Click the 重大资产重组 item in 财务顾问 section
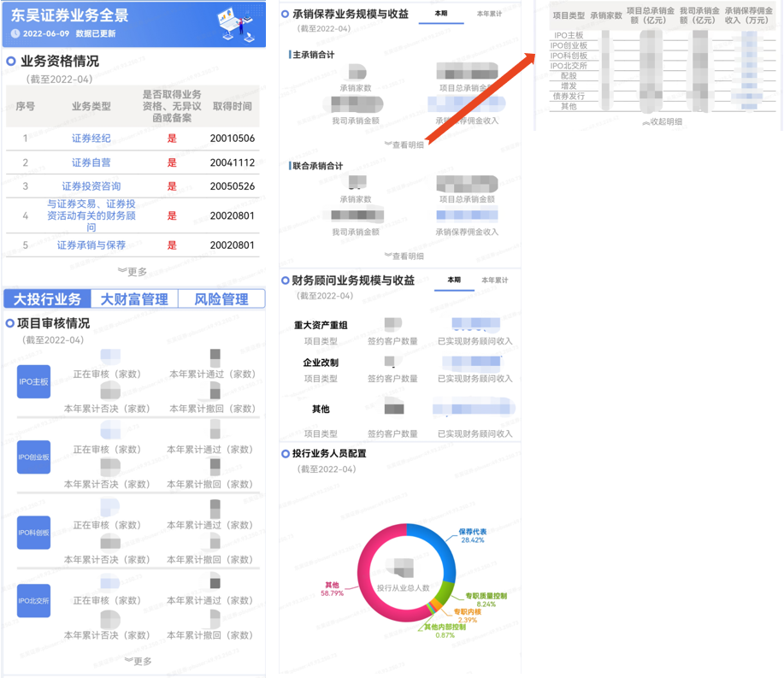 pos(321,325)
